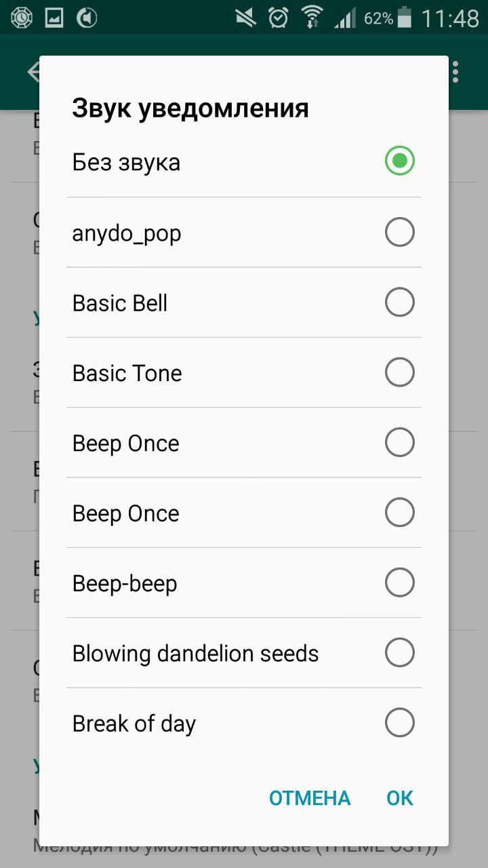The image size is (488, 868).
Task: Tap the Wi-Fi status bar icon
Action: coord(312,18)
